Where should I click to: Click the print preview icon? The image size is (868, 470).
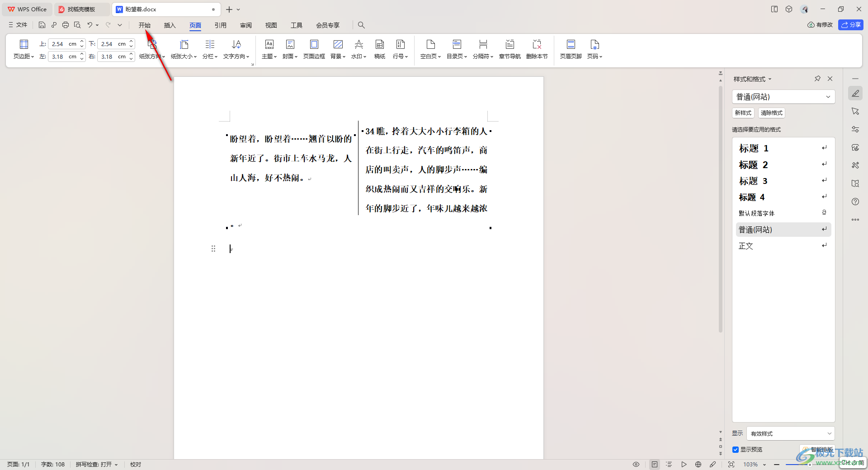click(77, 25)
